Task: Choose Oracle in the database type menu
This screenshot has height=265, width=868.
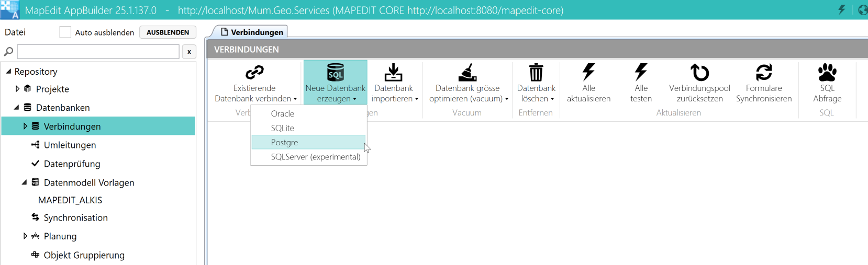Action: pos(283,114)
